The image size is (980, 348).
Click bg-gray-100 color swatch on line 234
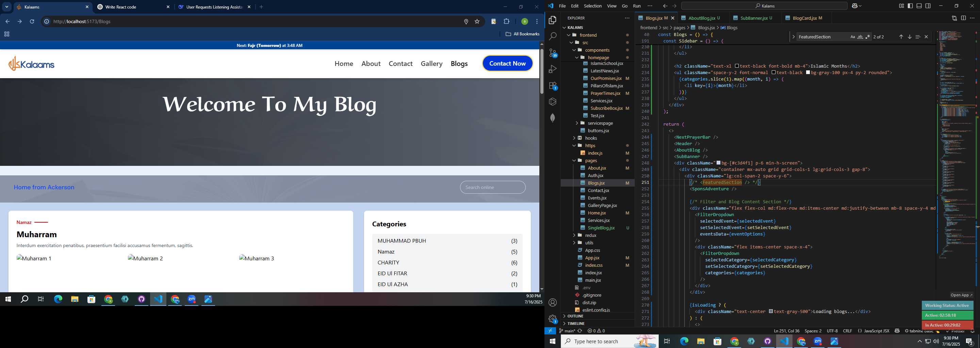click(808, 73)
